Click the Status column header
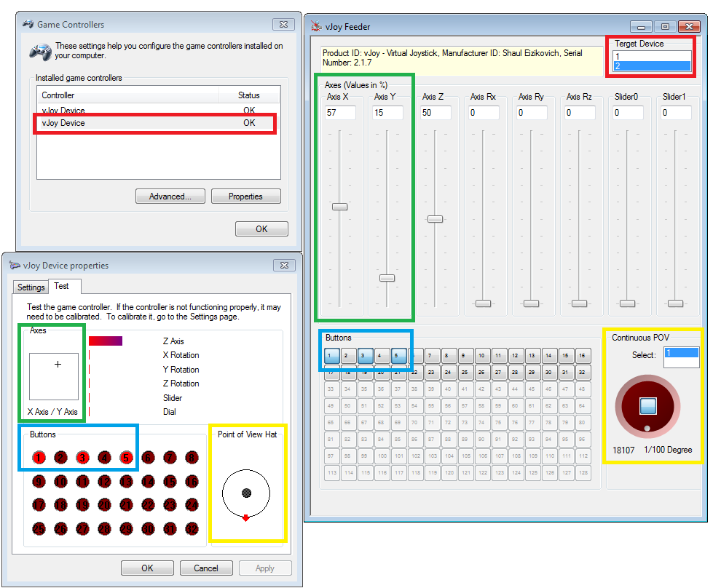The image size is (721, 588). [x=249, y=95]
